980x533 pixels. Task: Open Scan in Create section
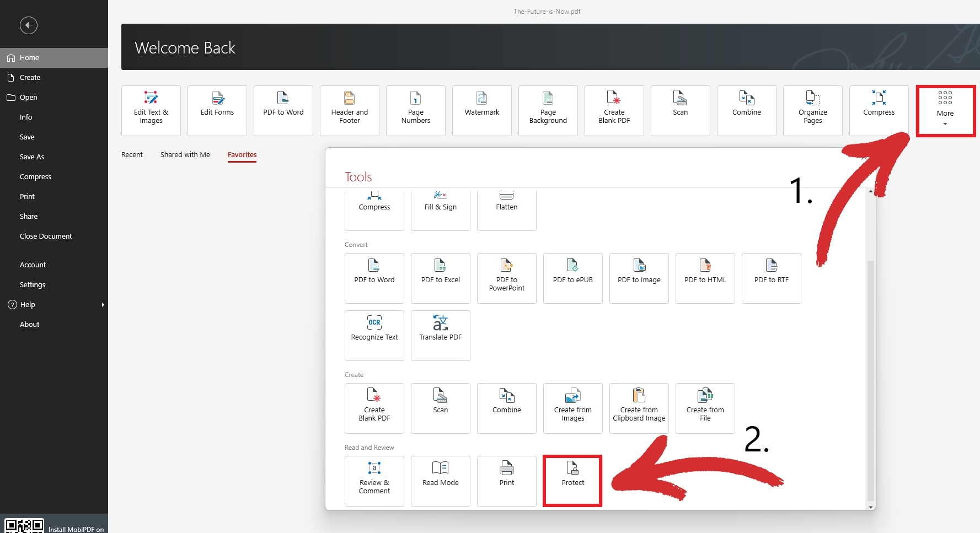click(x=441, y=408)
